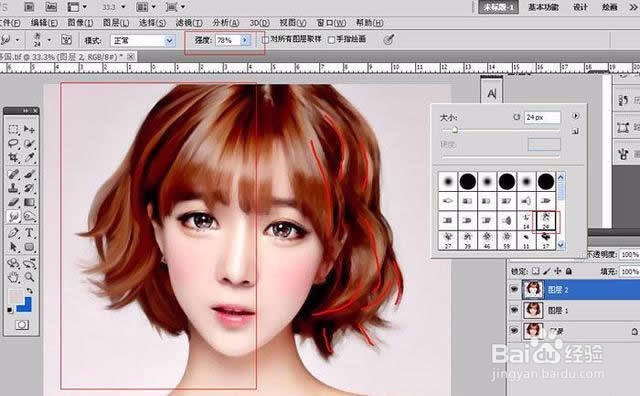This screenshot has height=396, width=640.
Task: Hide 图层 2 with its eye icon
Action: click(514, 289)
